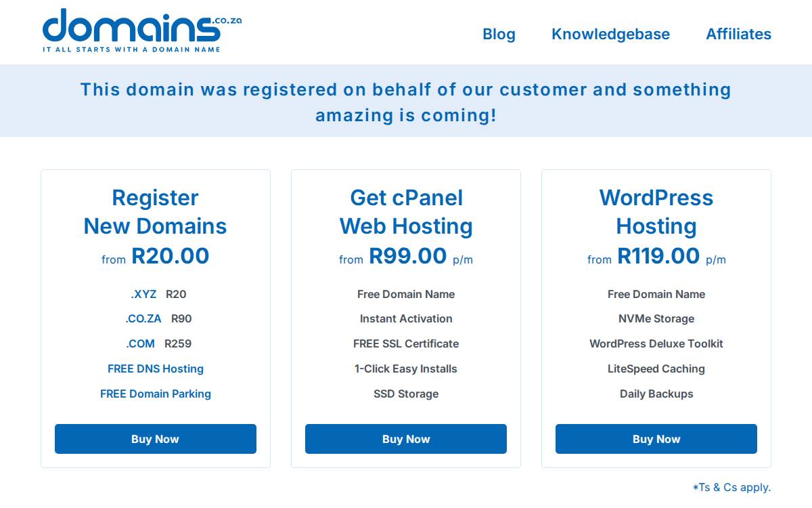The image size is (812, 508).
Task: Click Buy Now for Register New Domains
Action: coord(156,439)
